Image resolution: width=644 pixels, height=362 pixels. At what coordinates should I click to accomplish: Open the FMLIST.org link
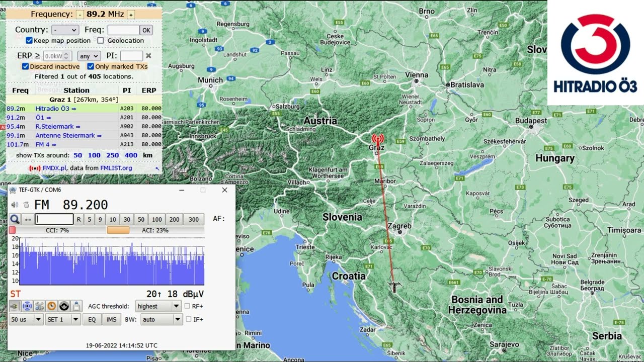(116, 168)
